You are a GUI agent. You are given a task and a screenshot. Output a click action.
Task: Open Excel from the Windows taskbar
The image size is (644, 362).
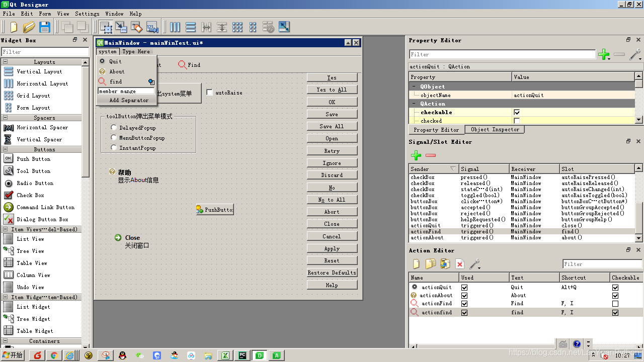tap(225, 355)
